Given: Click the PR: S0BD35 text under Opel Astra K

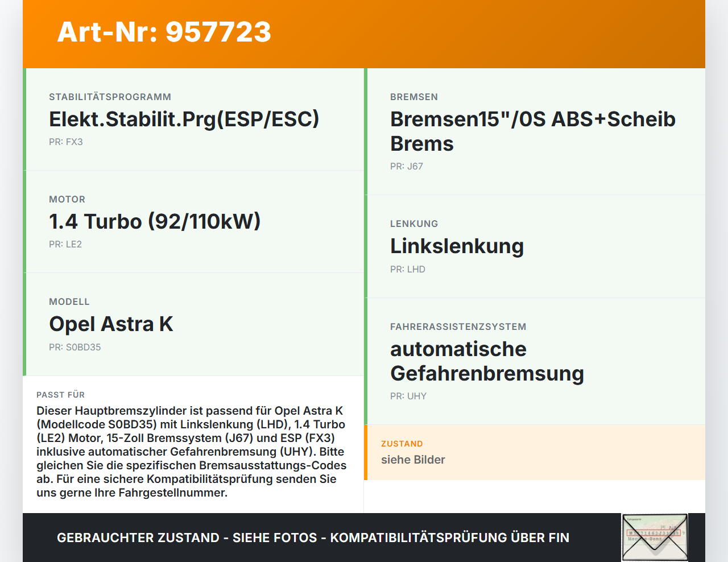Looking at the screenshot, I should pyautogui.click(x=75, y=347).
